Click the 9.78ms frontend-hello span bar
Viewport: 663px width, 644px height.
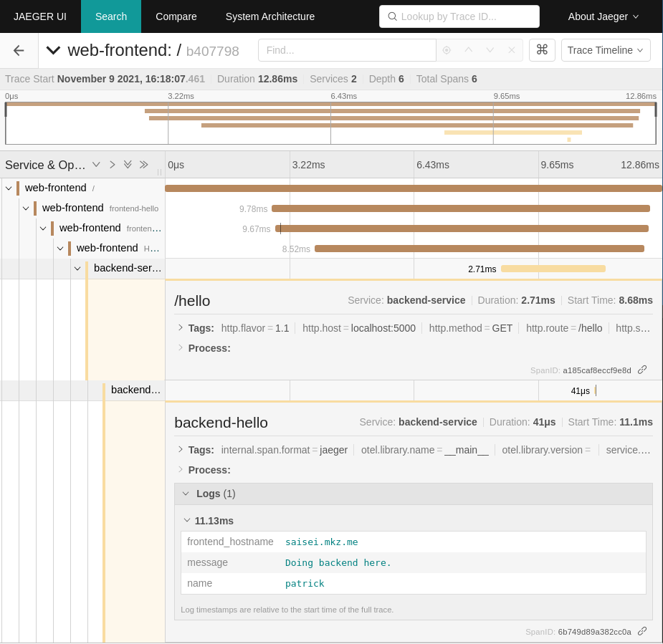[x=460, y=208]
